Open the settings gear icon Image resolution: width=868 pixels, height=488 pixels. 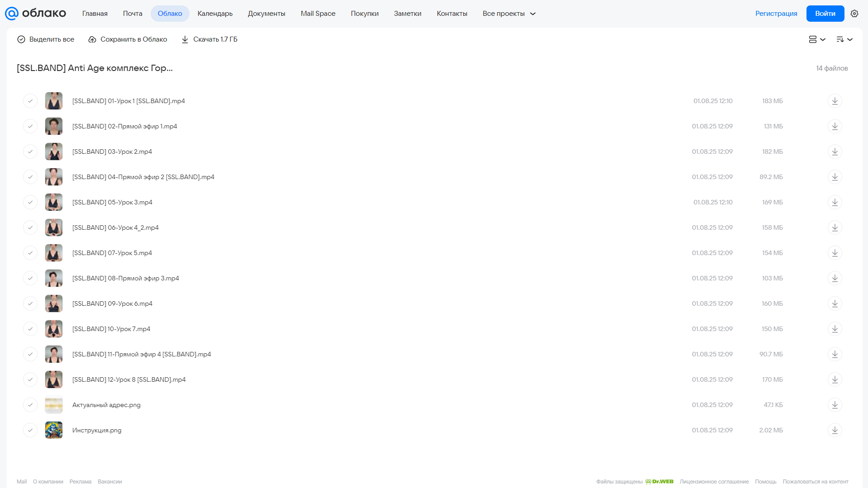click(x=854, y=14)
